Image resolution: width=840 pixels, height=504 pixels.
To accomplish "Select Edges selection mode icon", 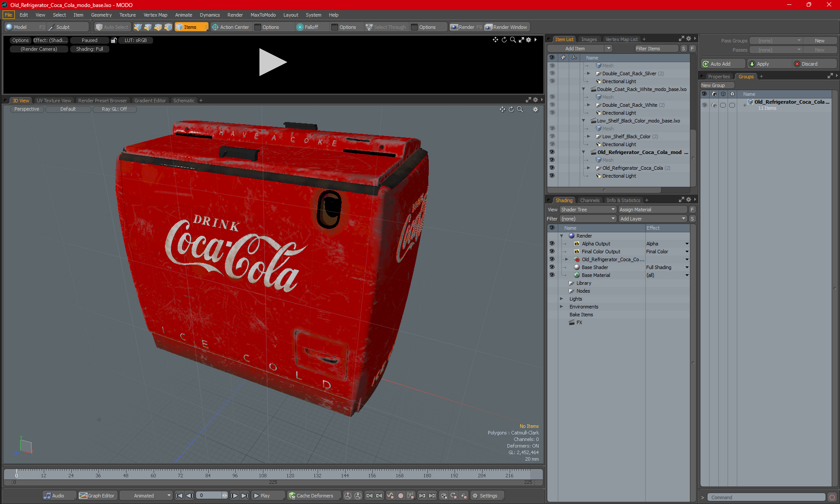I will pos(148,27).
